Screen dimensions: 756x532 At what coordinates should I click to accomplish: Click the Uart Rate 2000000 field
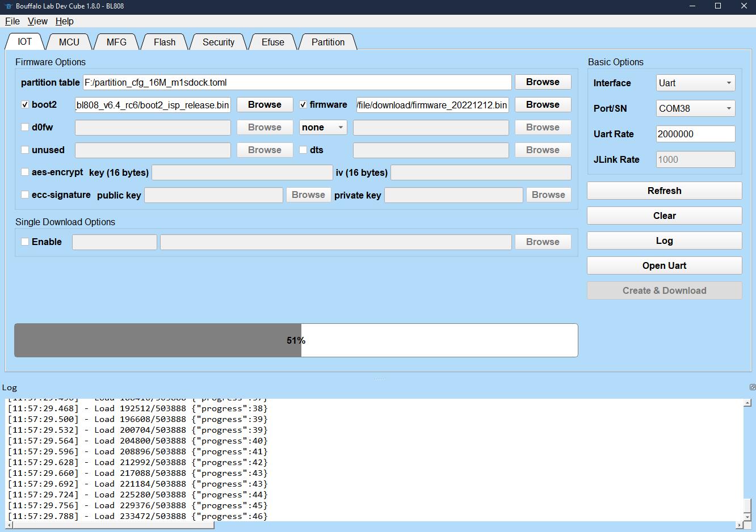pyautogui.click(x=695, y=134)
